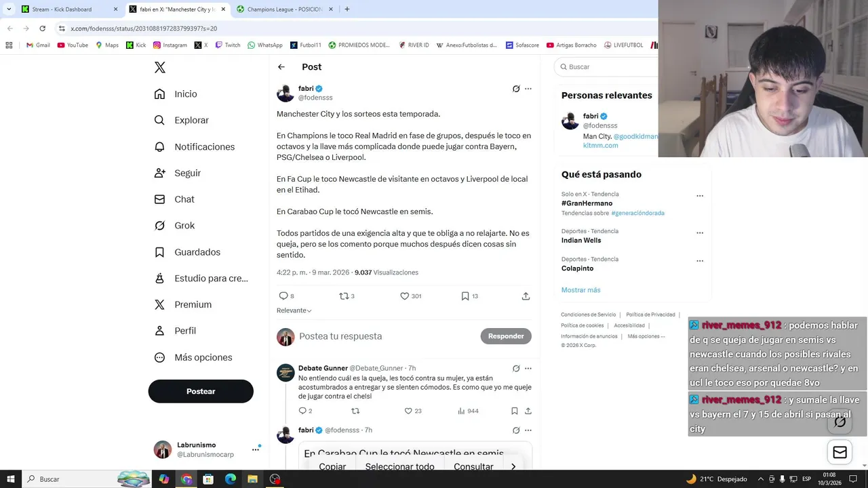The width and height of the screenshot is (868, 488).
Task: Open the Sofascore bookmark
Action: (521, 45)
